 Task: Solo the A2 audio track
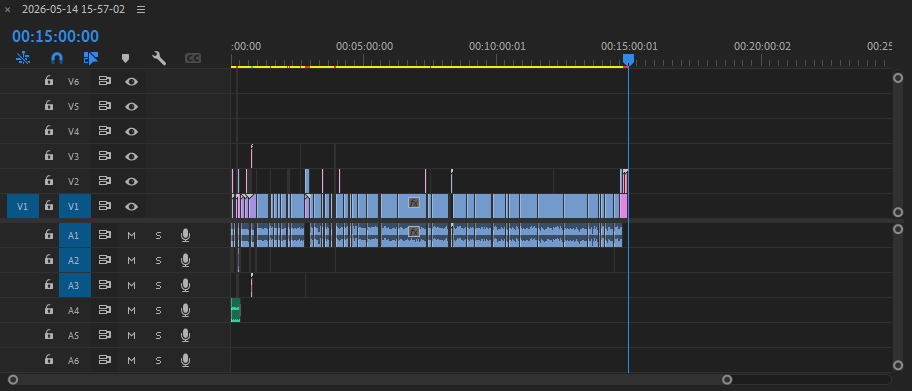point(158,261)
